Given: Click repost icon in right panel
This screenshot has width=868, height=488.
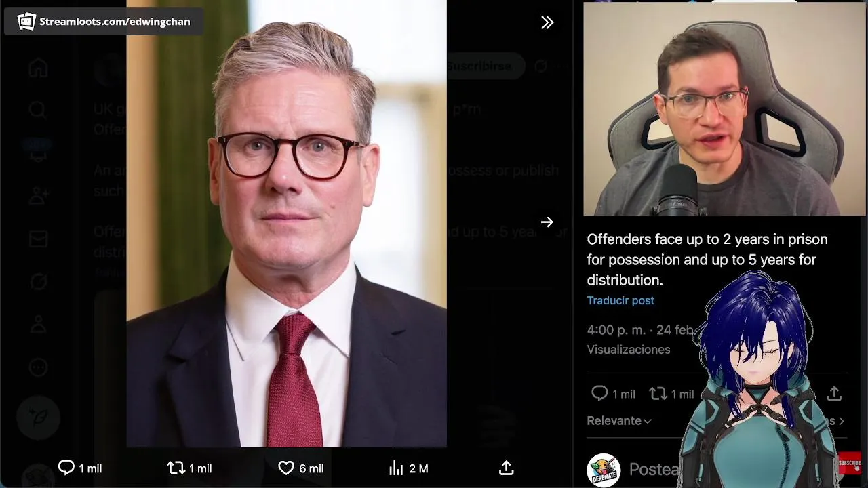Looking at the screenshot, I should point(658,393).
